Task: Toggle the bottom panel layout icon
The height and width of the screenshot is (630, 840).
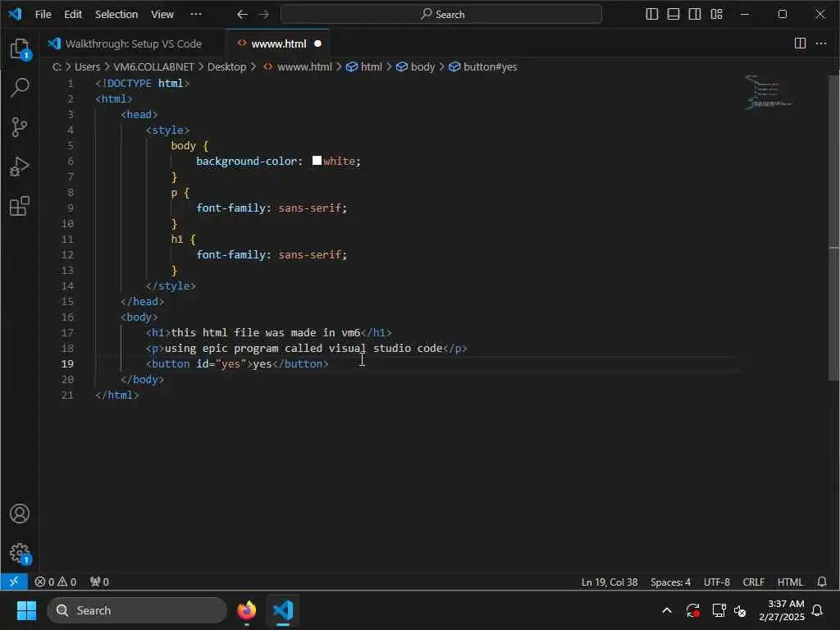Action: pos(673,15)
